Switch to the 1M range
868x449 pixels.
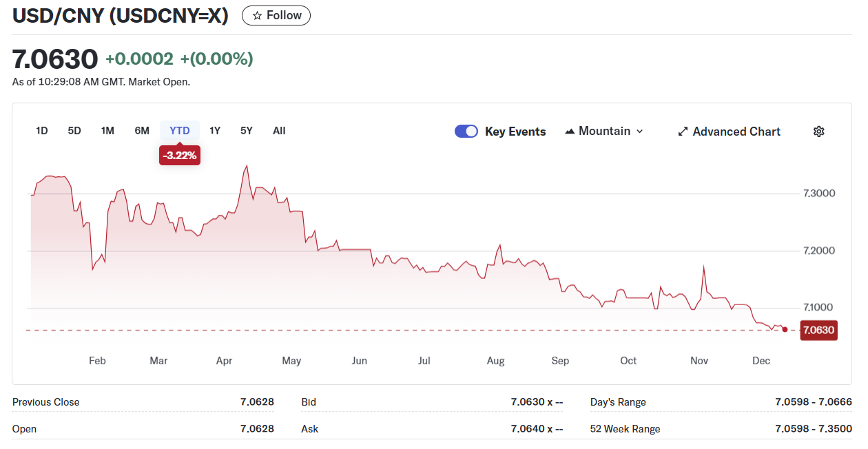click(x=107, y=131)
